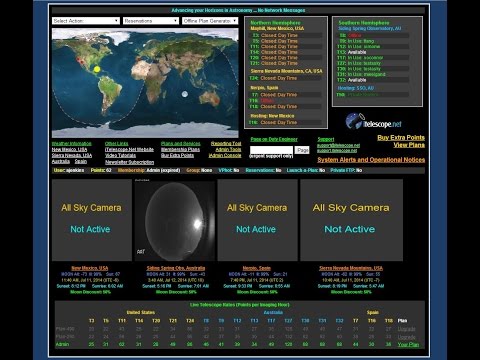The width and height of the screenshot is (480, 360).
Task: Click the iTelescope.net logo
Action: coord(374,121)
